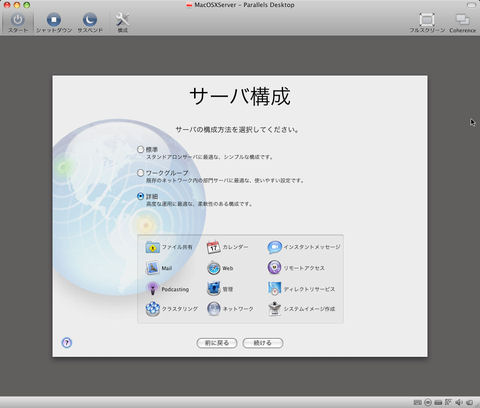Click the window title MacOSXServer – Parallels Desktop

[244, 5]
